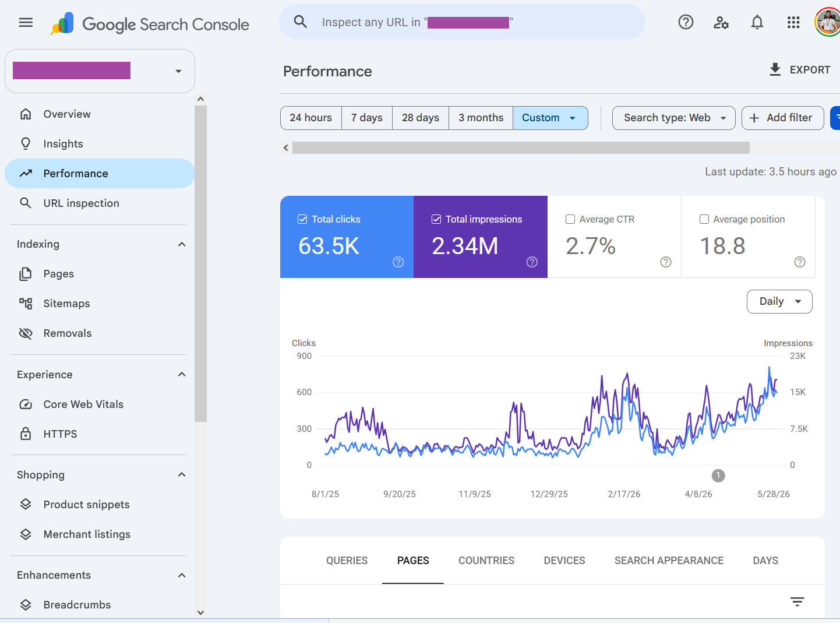This screenshot has width=840, height=623.
Task: Collapse the Indexing section
Action: pyautogui.click(x=182, y=244)
